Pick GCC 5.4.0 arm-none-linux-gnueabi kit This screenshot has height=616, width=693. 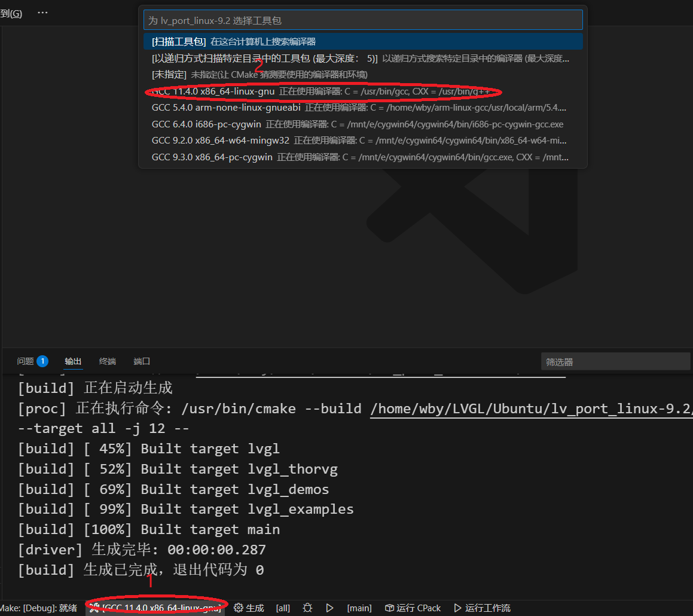[x=363, y=108]
